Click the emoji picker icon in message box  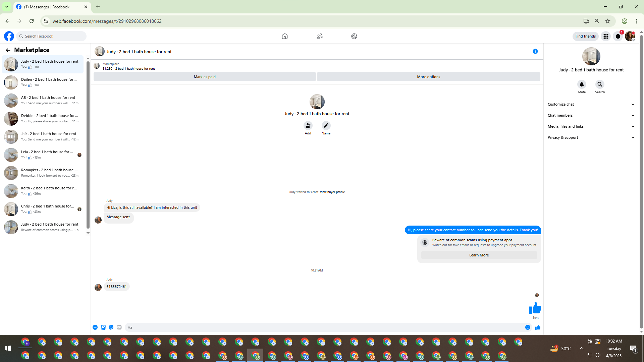(x=528, y=327)
